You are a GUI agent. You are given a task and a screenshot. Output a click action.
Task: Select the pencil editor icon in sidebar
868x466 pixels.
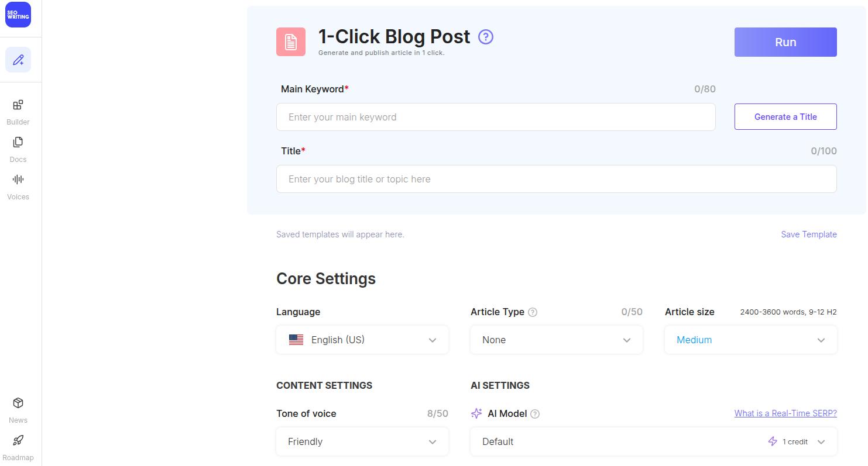point(18,60)
